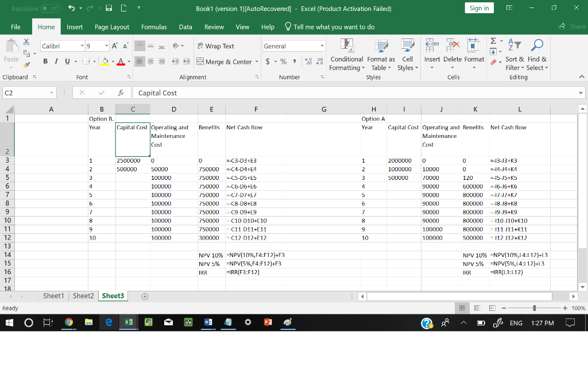The height and width of the screenshot is (373, 588).
Task: Select the Sheet2 worksheet tab
Action: 83,295
